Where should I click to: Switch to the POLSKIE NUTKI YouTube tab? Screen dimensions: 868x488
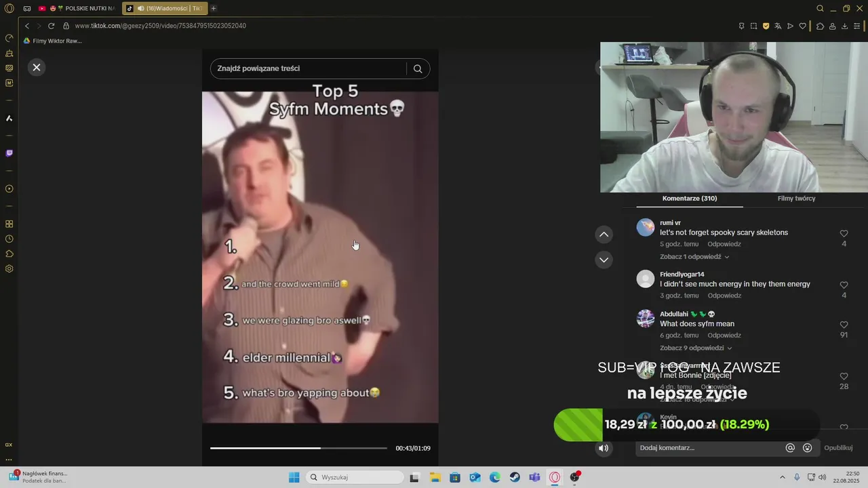[77, 9]
